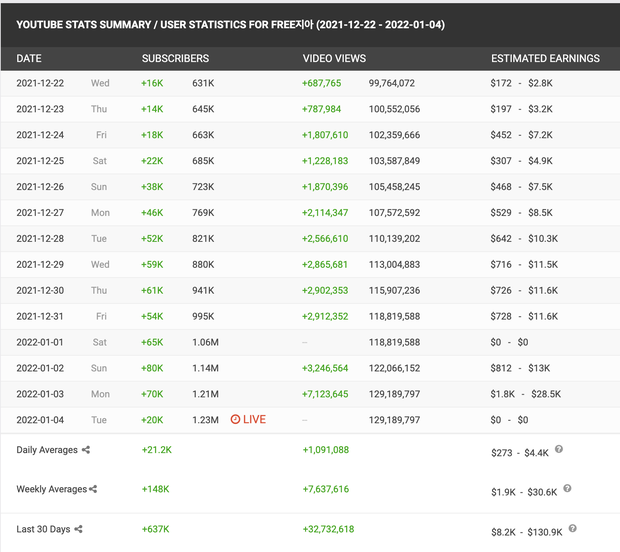Screen dimensions: 620x552
Task: Select date 2021-12-27
Action: [x=40, y=213]
